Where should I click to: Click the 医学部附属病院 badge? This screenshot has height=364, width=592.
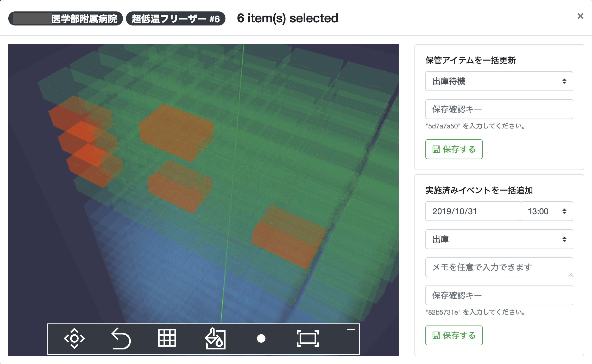click(x=65, y=18)
